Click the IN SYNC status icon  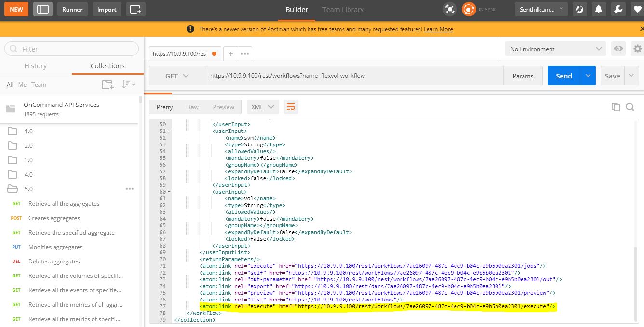coord(468,9)
